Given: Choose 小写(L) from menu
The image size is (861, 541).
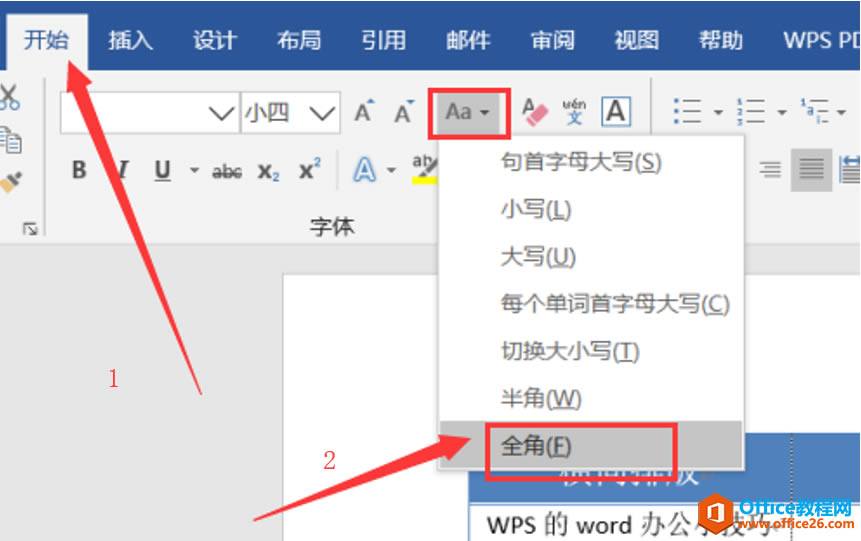Looking at the screenshot, I should [x=591, y=209].
